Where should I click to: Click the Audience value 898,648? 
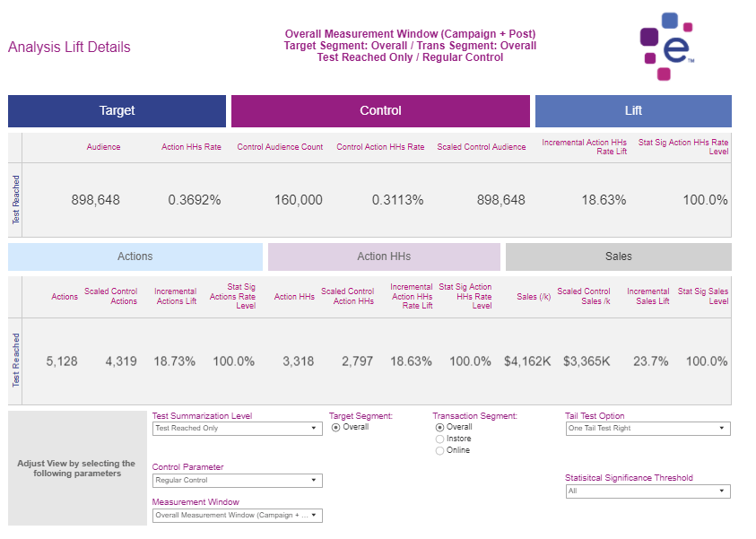point(96,200)
